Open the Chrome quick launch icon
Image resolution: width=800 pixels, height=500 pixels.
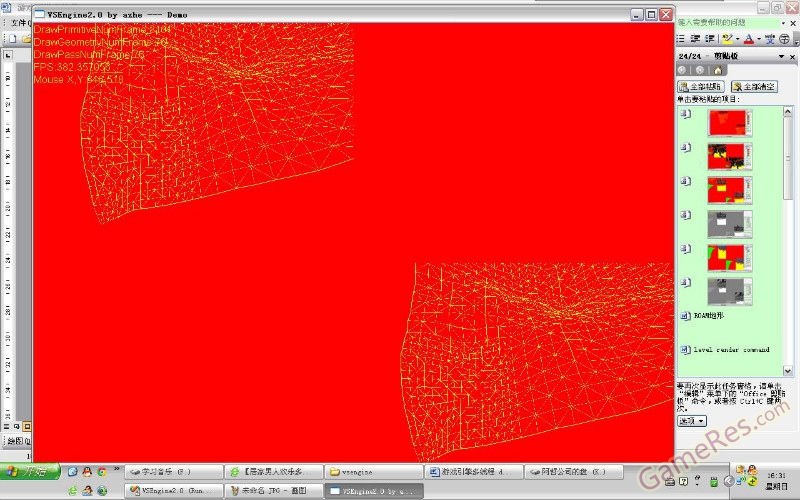[102, 471]
